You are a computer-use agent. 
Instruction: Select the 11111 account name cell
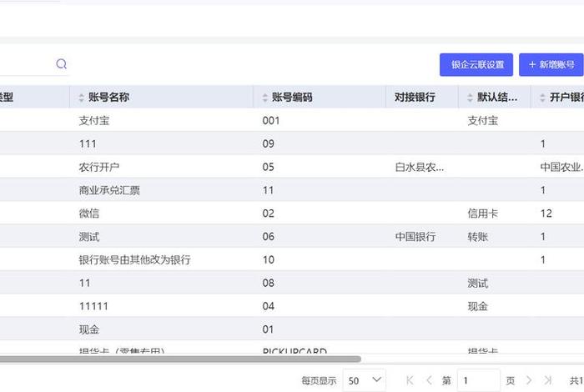coord(93,306)
